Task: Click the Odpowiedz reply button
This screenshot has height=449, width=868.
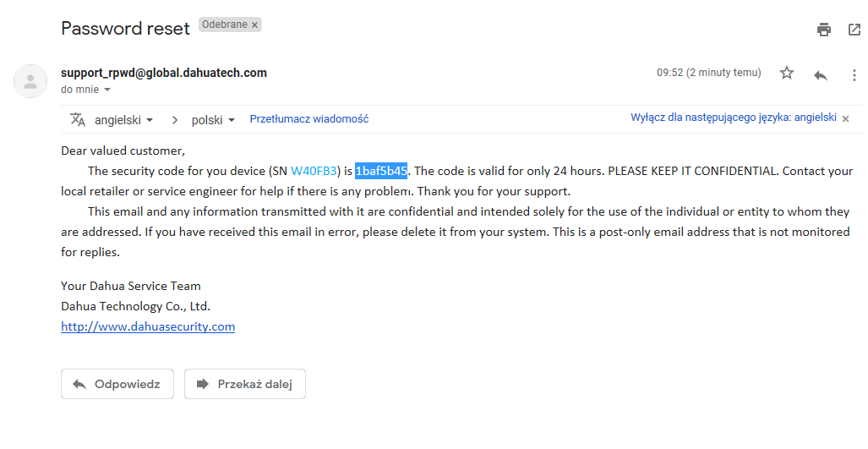Action: [117, 384]
